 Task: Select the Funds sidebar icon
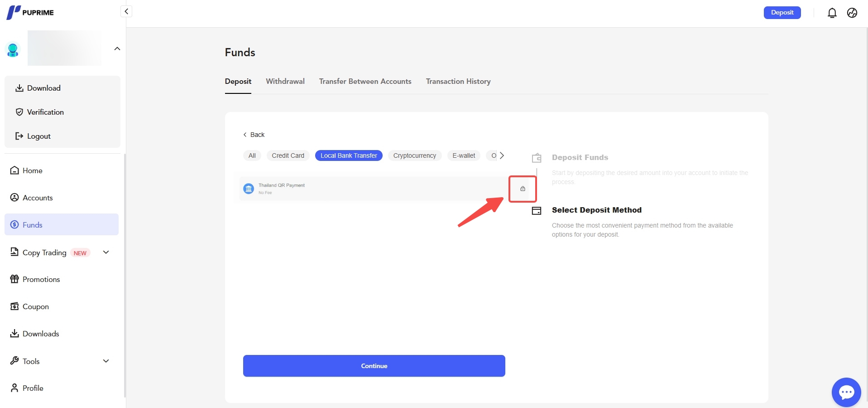coord(14,224)
